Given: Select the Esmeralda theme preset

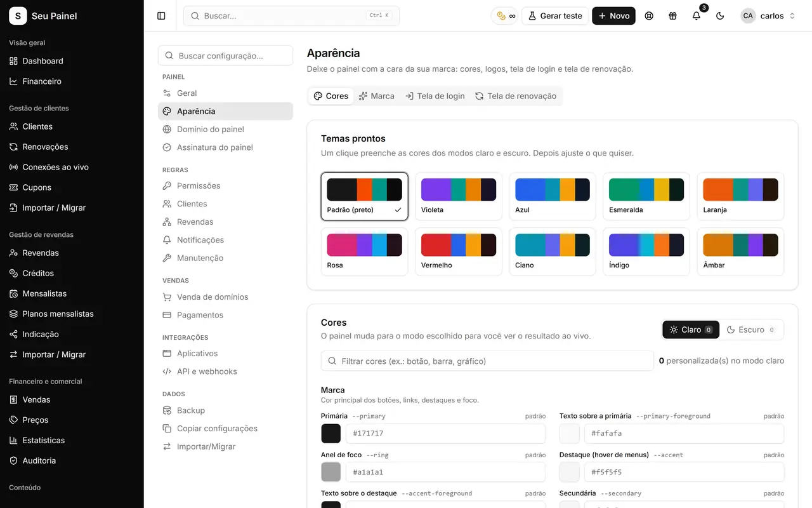Looking at the screenshot, I should (646, 197).
